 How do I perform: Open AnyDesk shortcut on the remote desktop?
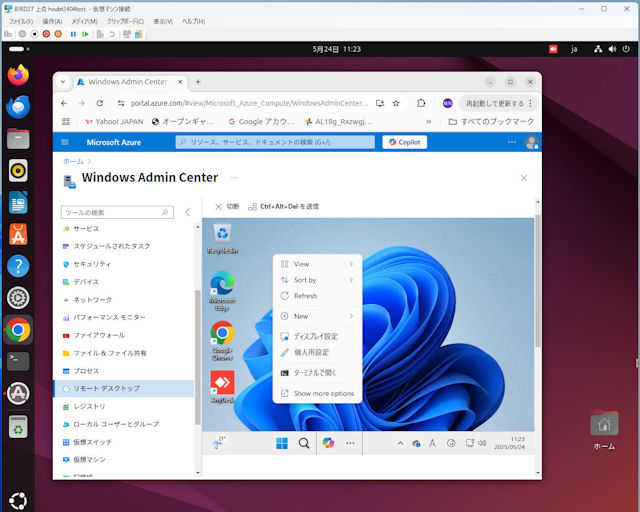222,387
